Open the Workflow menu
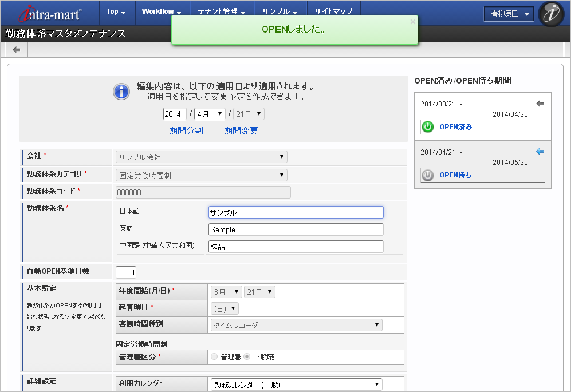The height and width of the screenshot is (392, 571). click(162, 11)
